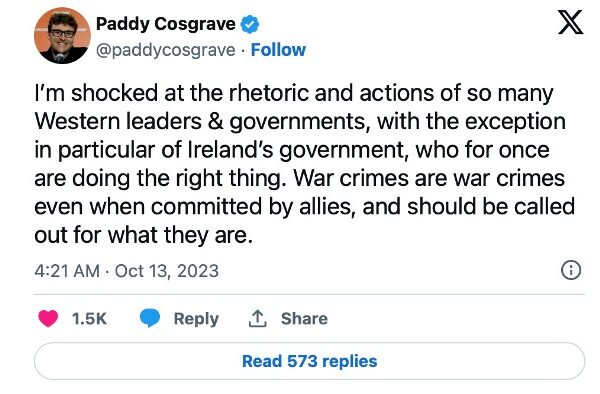Click the blue reply bubble icon
The height and width of the screenshot is (394, 600).
150,318
